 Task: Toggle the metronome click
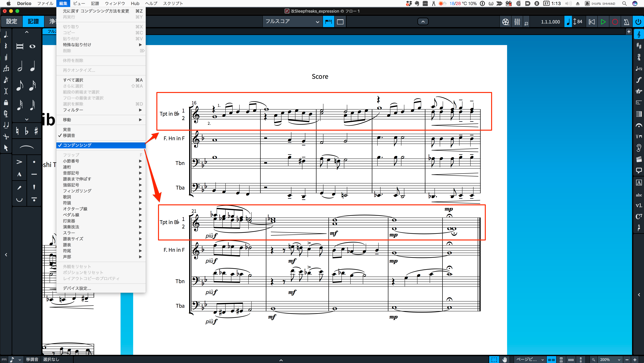[x=627, y=22]
